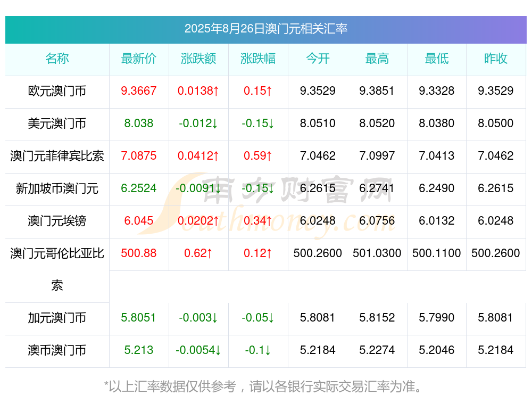The width and height of the screenshot is (532, 403).
Task: Click percent change 0.15↑ in 欧元澳门币 row
Action: point(258,91)
